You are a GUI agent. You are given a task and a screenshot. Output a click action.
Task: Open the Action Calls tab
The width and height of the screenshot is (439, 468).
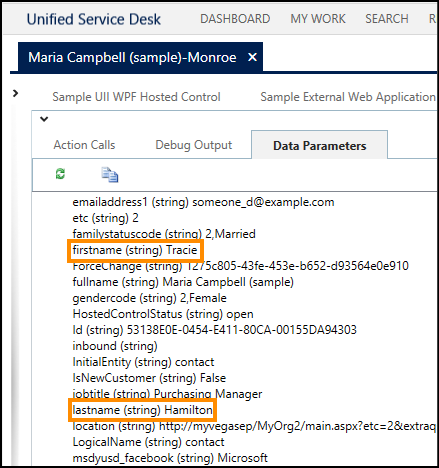coord(84,145)
